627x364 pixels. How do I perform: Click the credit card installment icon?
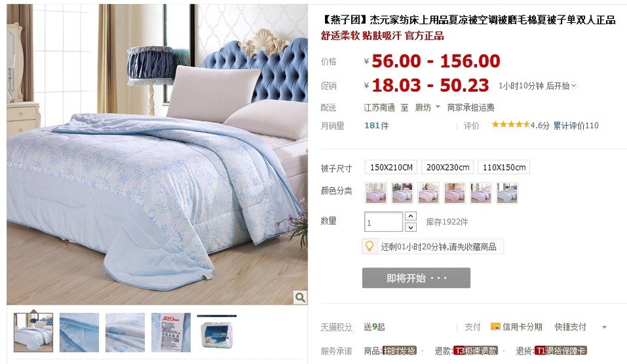pyautogui.click(x=496, y=327)
